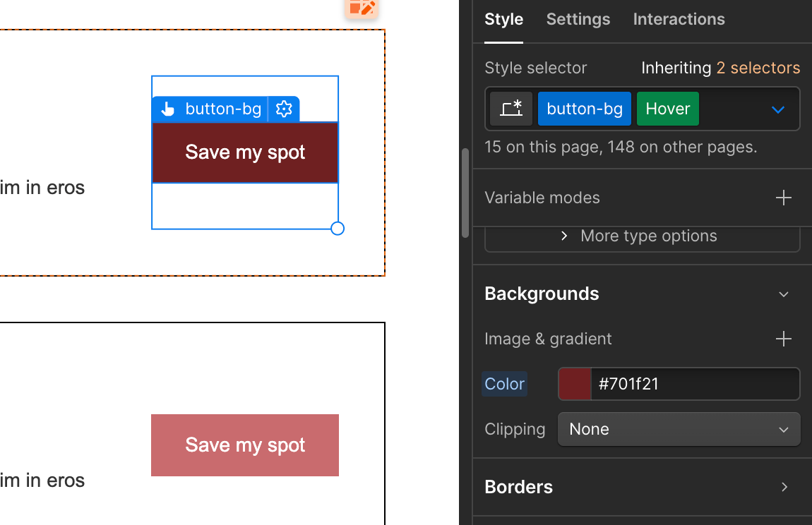This screenshot has height=525, width=812.
Task: Toggle the Backgrounds section visibility
Action: (783, 294)
